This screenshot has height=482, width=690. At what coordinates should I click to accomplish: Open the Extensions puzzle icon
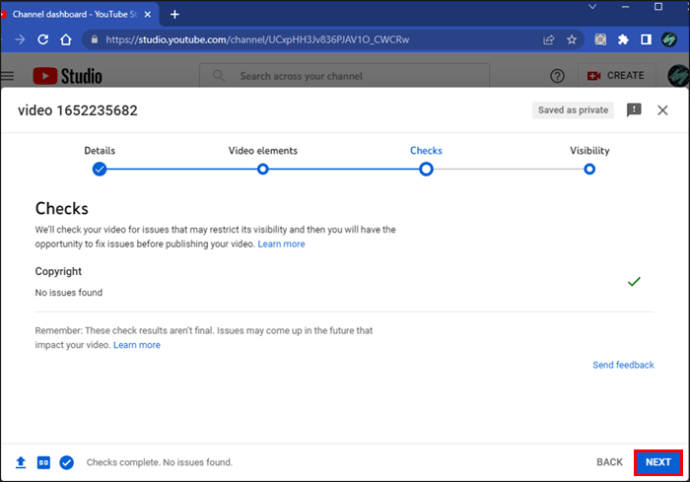click(x=623, y=40)
